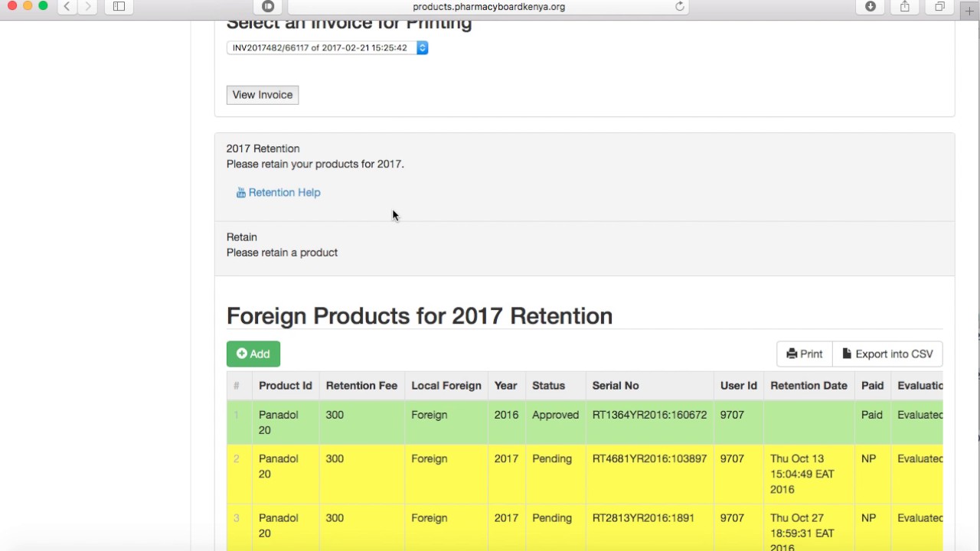Click the View Invoice button
980x551 pixels.
(263, 95)
